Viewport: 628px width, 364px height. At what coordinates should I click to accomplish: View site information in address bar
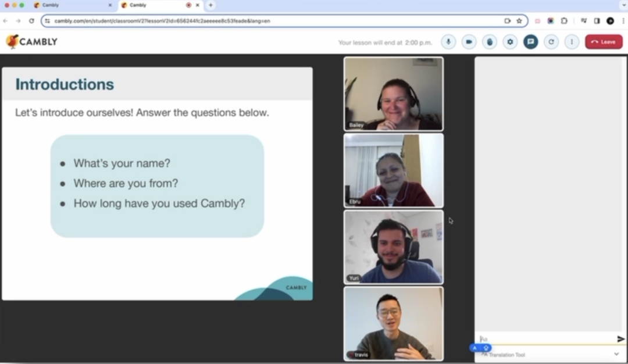(47, 21)
